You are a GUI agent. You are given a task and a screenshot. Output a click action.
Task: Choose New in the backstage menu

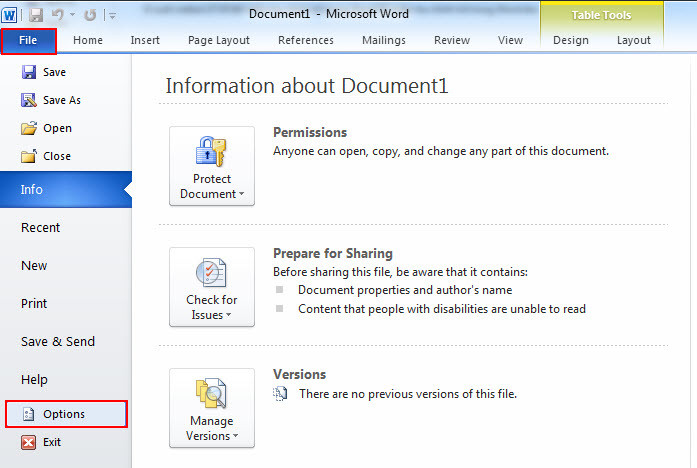(x=34, y=266)
